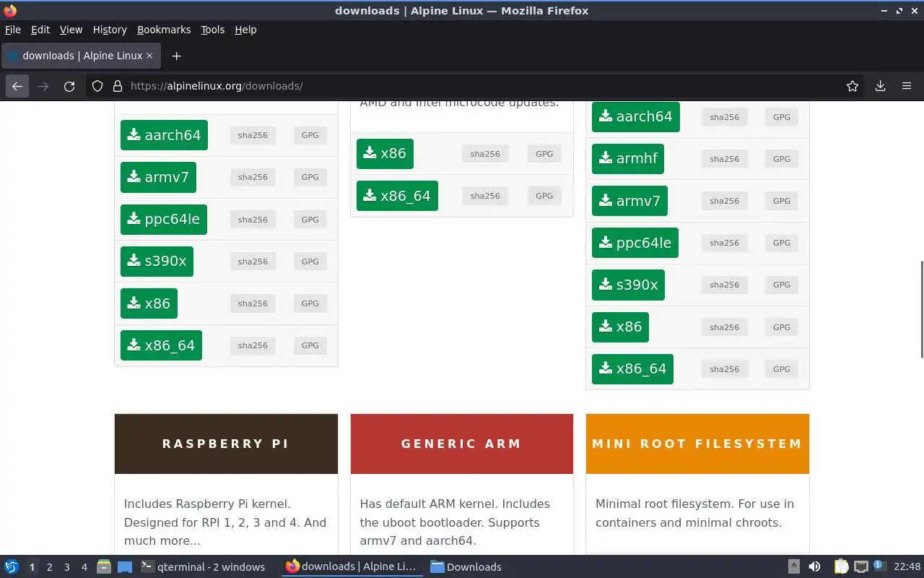This screenshot has height=578, width=924.
Task: Open the volume speaker tray icon
Action: (x=814, y=566)
